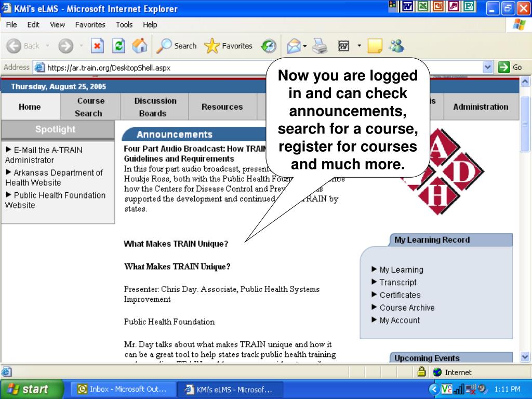Screen dimensions: 532x399
Task: Launch Access from the Office shortcut bar
Action: 453,6
